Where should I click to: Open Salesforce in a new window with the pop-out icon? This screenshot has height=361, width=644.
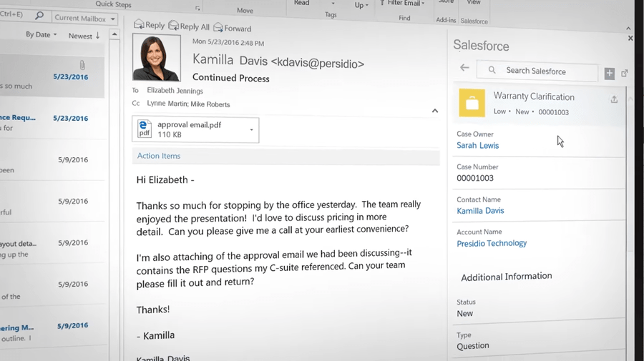625,73
